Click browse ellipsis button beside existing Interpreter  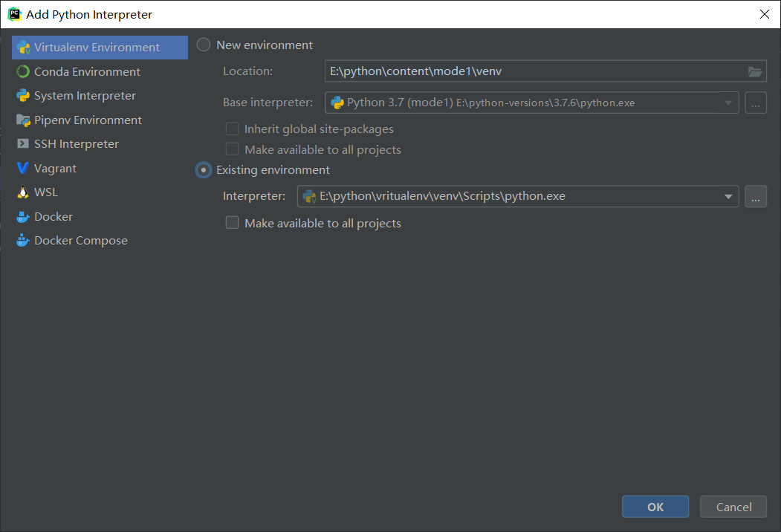[x=756, y=196]
